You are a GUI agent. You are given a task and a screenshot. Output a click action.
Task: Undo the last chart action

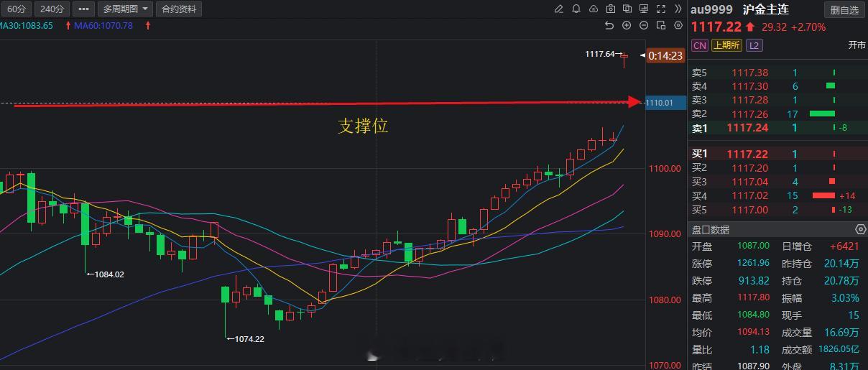point(609,26)
